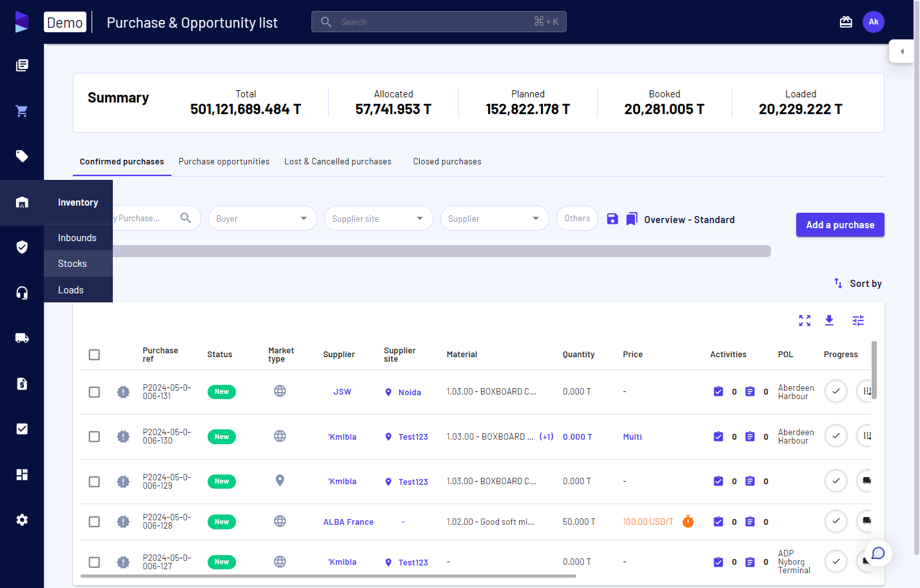920x588 pixels.
Task: Check the row P2024-05-0-006-127
Action: click(94, 562)
